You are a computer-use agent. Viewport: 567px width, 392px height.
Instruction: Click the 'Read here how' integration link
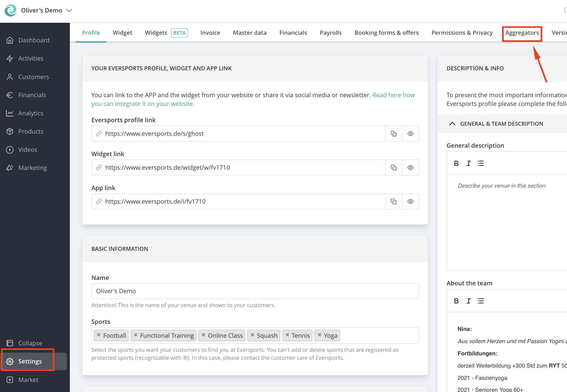pyautogui.click(x=394, y=95)
